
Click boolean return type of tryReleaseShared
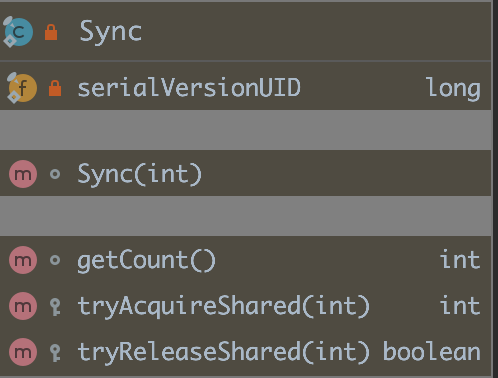pyautogui.click(x=432, y=351)
